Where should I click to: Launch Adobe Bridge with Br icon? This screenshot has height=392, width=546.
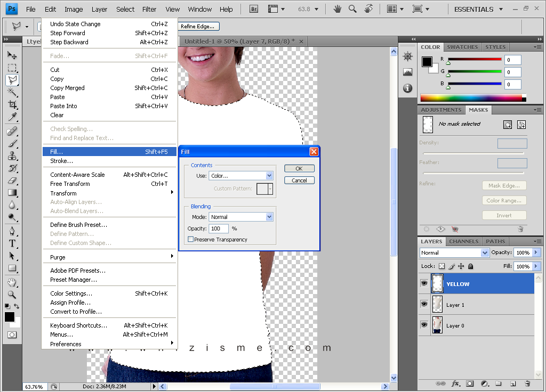point(254,9)
